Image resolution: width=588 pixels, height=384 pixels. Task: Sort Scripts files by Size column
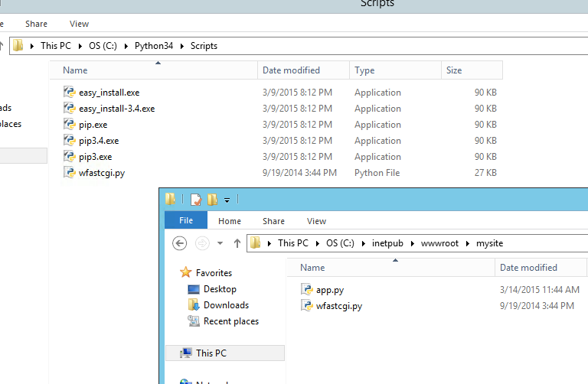coord(472,70)
